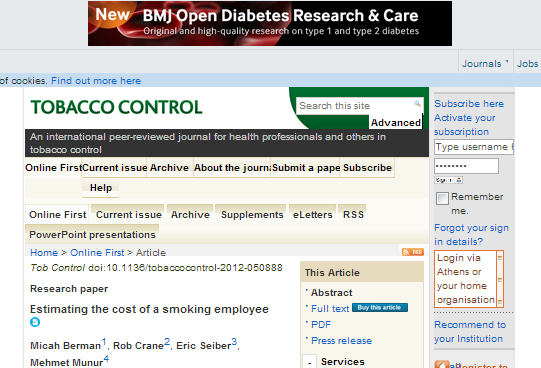This screenshot has height=368, width=541.
Task: Open the Current issue top menu item
Action: [x=115, y=168]
